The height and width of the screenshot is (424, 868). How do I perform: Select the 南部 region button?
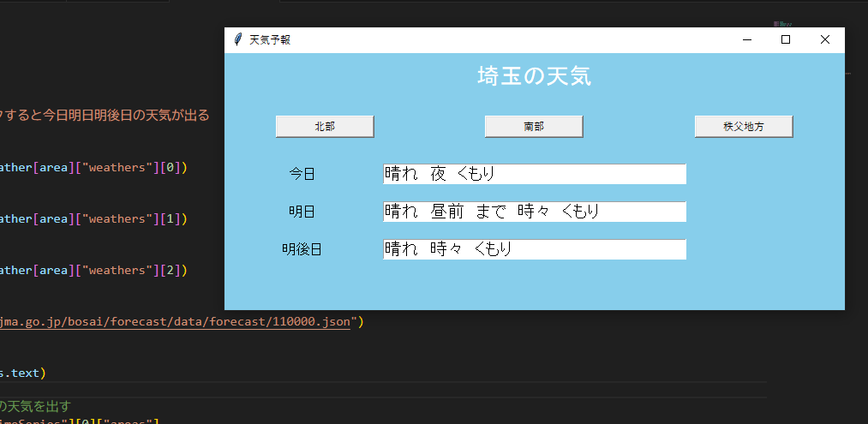[x=534, y=127]
